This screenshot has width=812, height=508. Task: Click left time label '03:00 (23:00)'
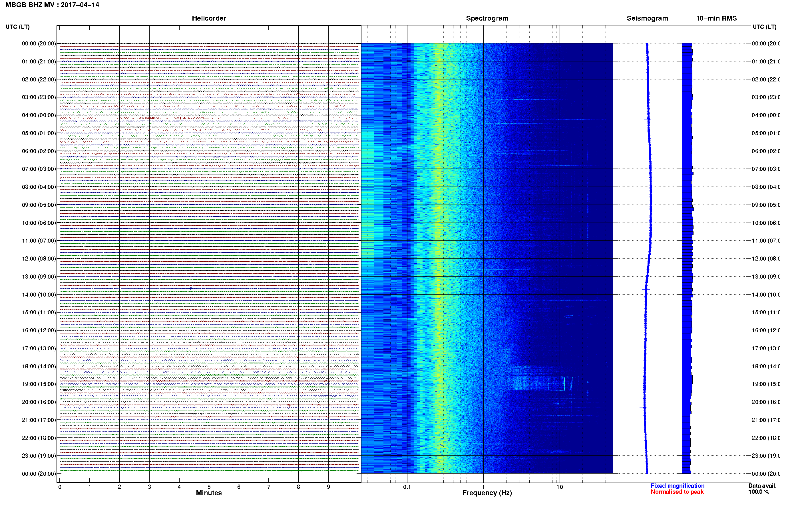[x=39, y=97]
